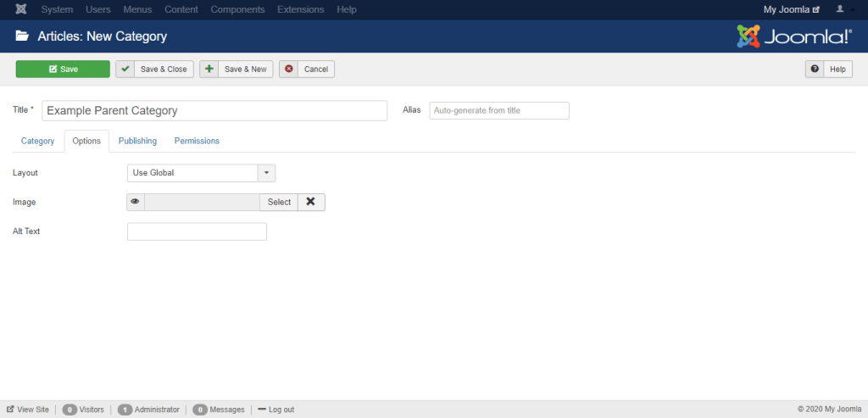868x418 pixels.
Task: Click the Visitors count badge
Action: (70, 410)
